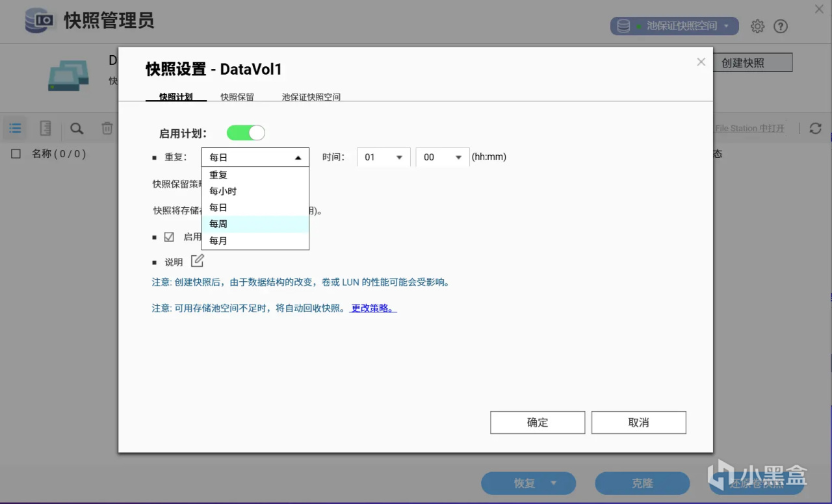This screenshot has height=504, width=832.
Task: Click the 快照管理员 app logo icon
Action: coord(40,20)
